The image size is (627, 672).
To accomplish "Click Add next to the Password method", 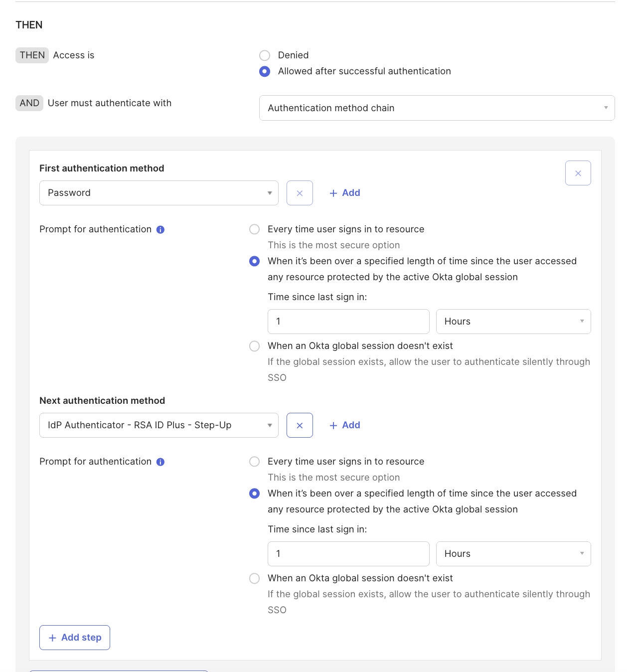I will coord(345,193).
